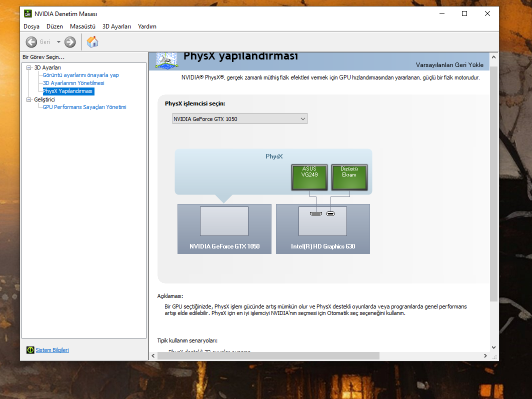Click the vertical scrollbar up arrow

[493, 57]
